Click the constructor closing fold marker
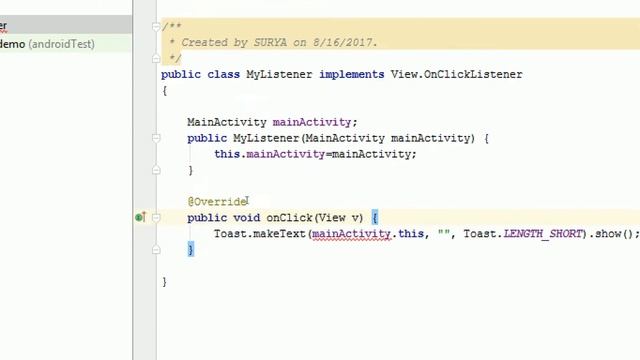The width and height of the screenshot is (640, 360). tap(156, 170)
